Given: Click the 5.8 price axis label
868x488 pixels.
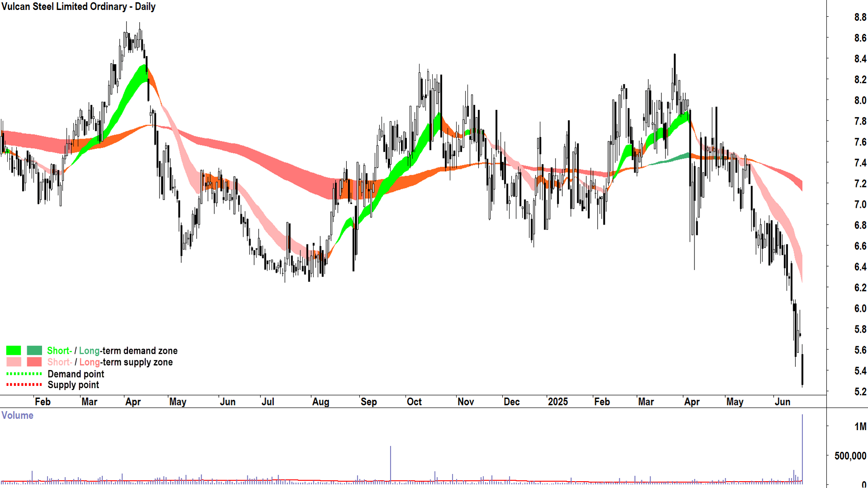Looking at the screenshot, I should pos(860,329).
